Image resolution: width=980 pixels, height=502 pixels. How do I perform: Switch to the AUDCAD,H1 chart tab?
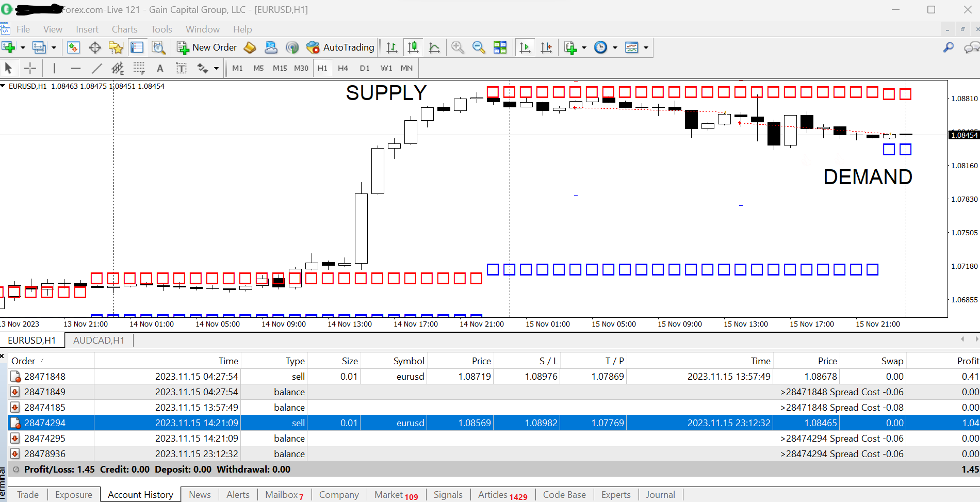(x=99, y=341)
